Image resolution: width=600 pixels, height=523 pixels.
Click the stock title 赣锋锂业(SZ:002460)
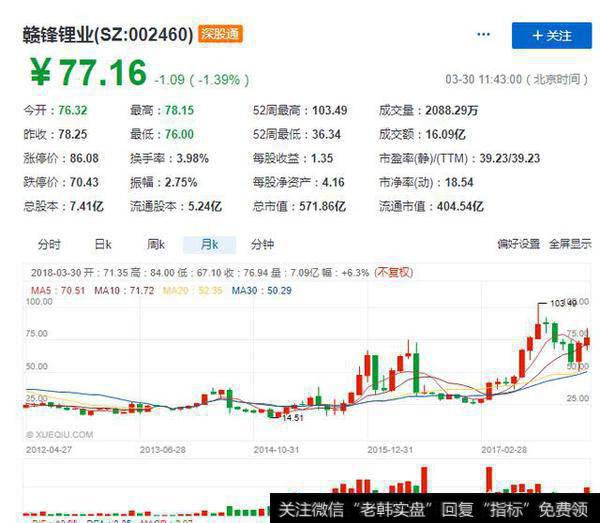(108, 35)
